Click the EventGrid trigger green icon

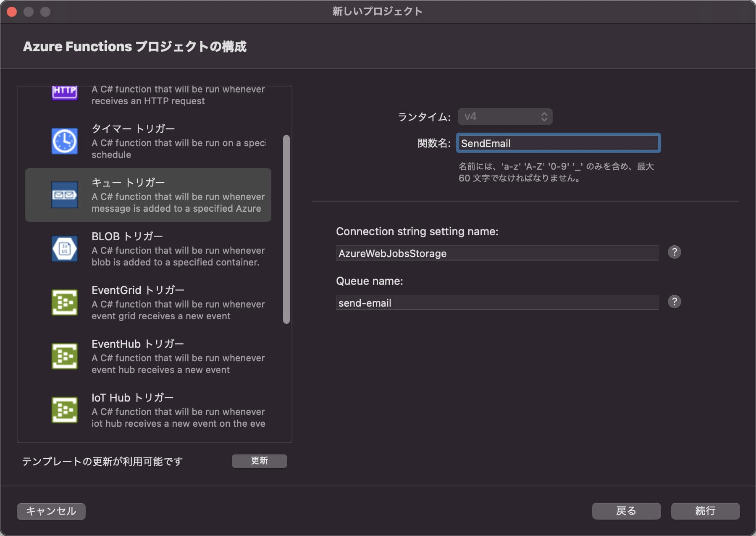65,302
